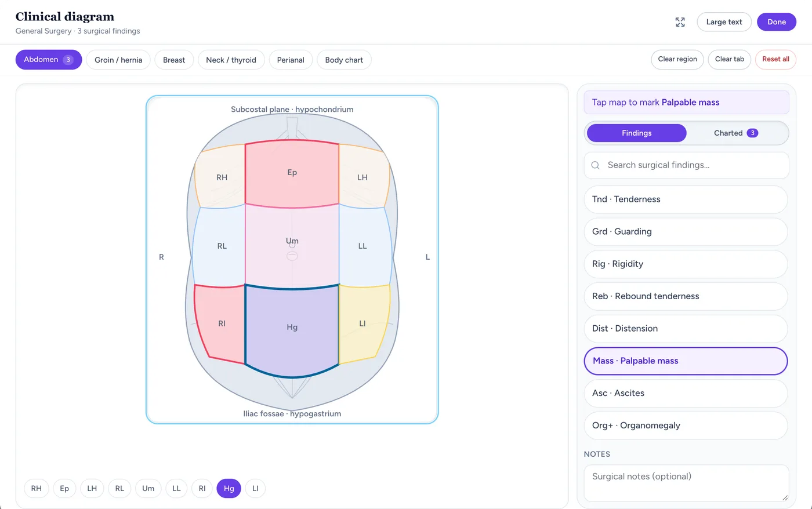
Task: Switch to the Charted view
Action: coord(736,133)
